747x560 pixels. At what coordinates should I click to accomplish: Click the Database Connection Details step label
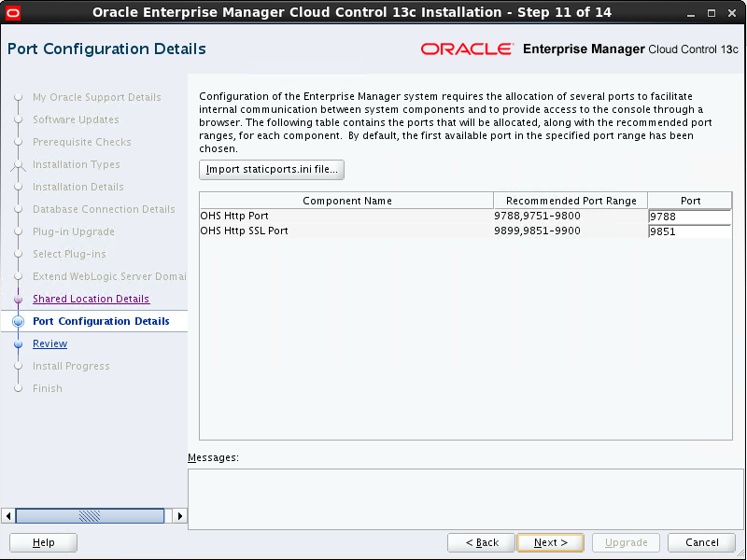point(104,209)
